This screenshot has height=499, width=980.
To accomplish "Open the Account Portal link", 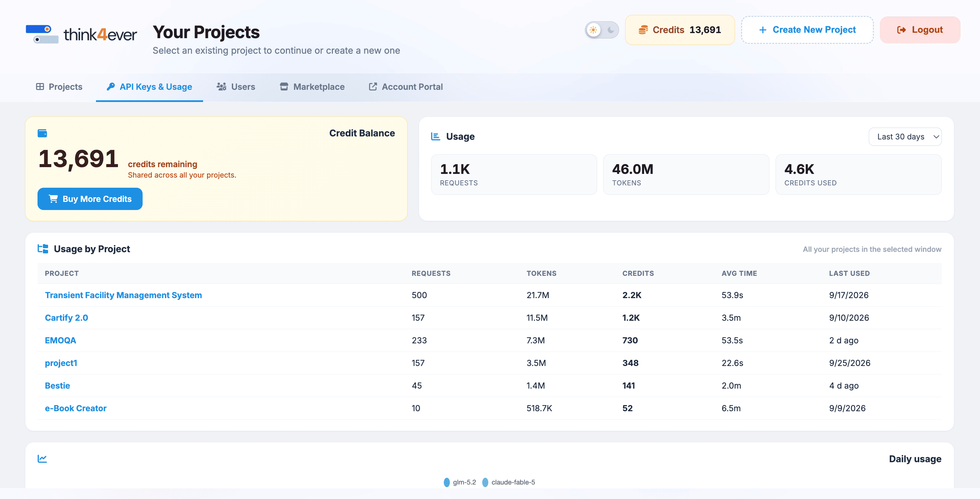I will point(406,87).
